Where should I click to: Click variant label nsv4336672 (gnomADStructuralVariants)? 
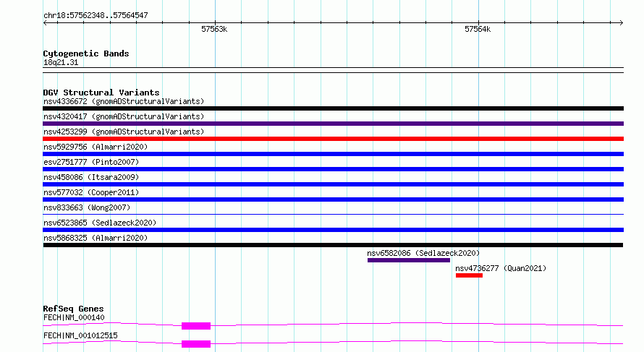coord(124,101)
